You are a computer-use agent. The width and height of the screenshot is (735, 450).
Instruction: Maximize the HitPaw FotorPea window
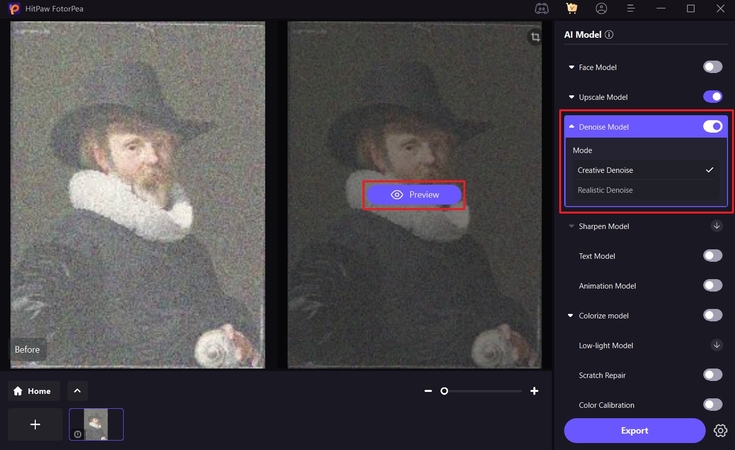[x=690, y=8]
